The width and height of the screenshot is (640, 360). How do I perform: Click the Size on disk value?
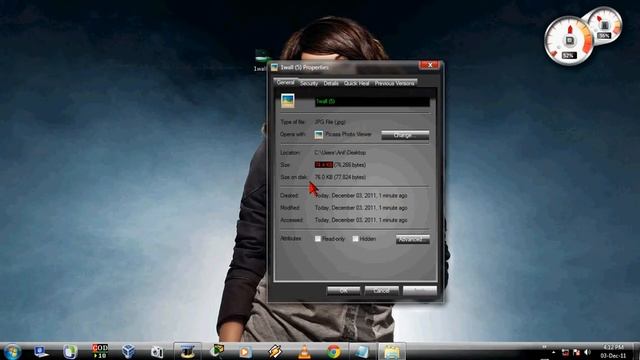point(340,177)
